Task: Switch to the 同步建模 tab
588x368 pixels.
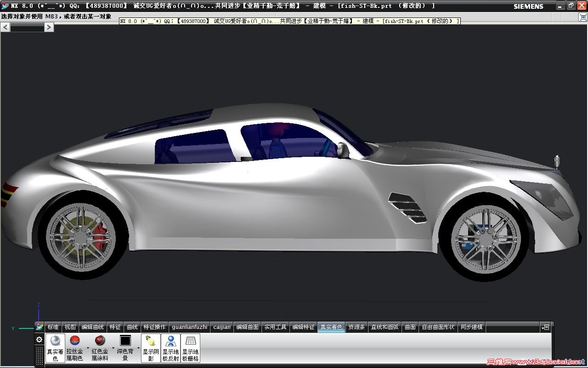Action: pyautogui.click(x=472, y=327)
